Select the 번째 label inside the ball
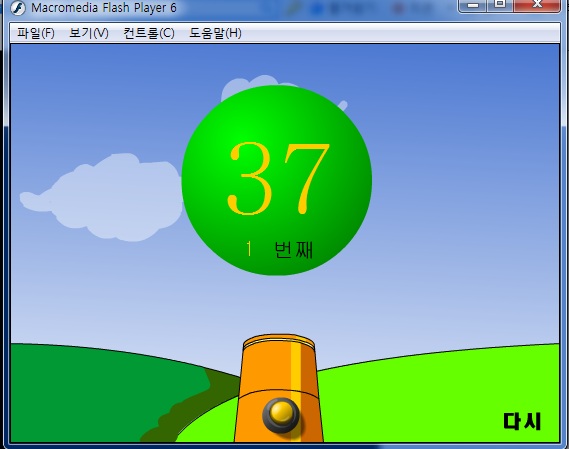The height and width of the screenshot is (449, 569). (x=293, y=250)
